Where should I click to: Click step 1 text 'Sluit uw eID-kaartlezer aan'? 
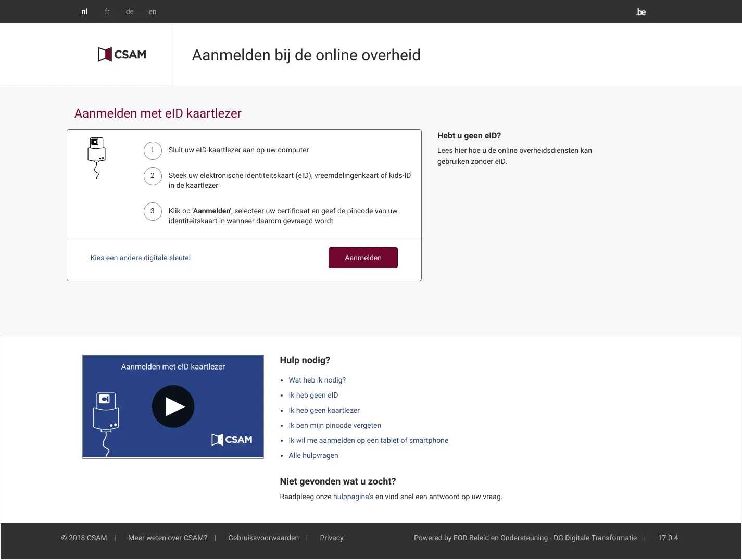238,150
